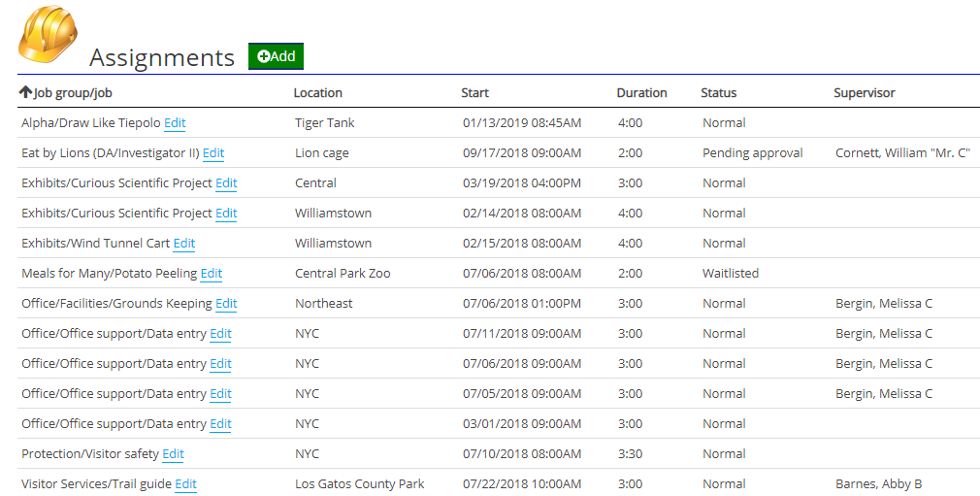Edit the Data entry assignment starting 03/01/2018
This screenshot has width=980, height=496.
click(220, 424)
